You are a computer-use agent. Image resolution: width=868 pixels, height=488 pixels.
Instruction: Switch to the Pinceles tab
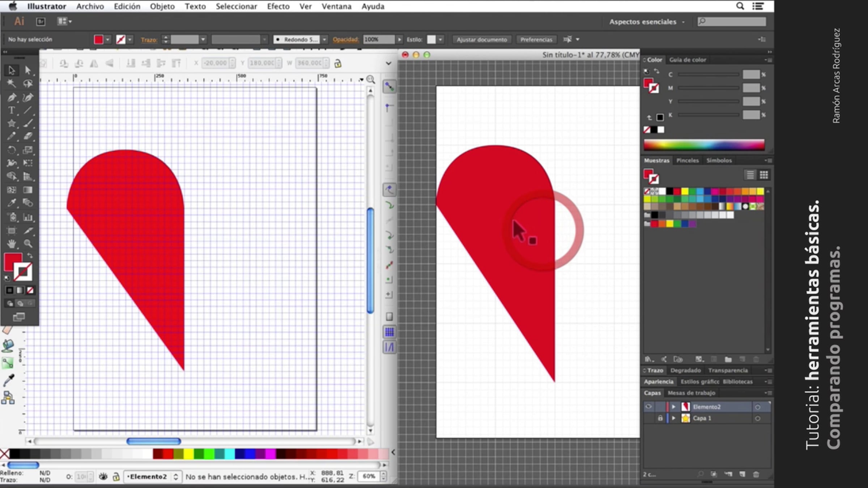687,160
